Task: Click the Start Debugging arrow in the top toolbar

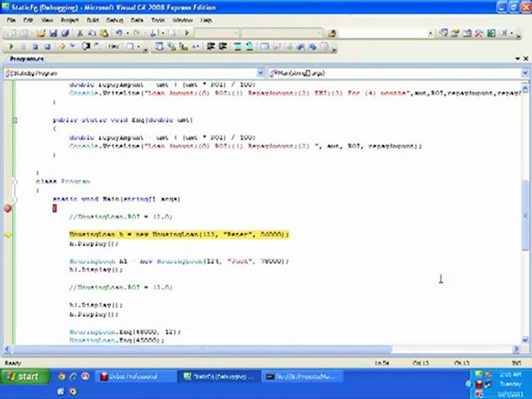Action: click(187, 33)
